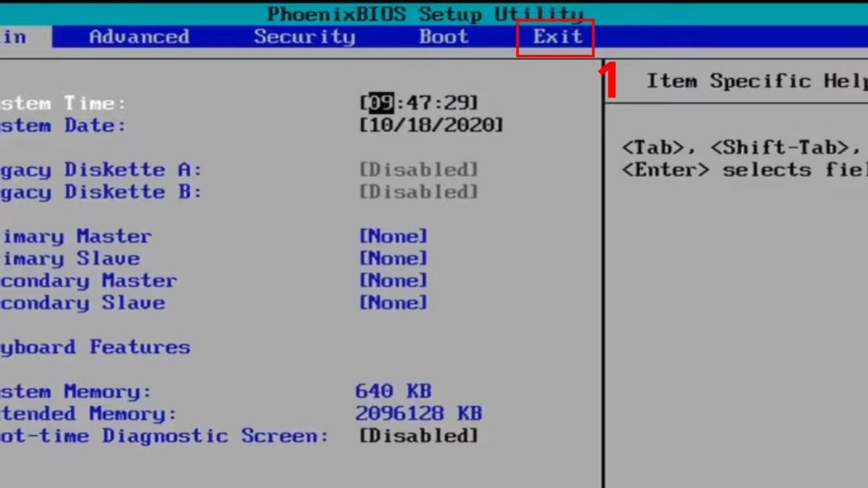Click the Enter selects field help line
This screenshot has height=488, width=868.
[x=744, y=171]
